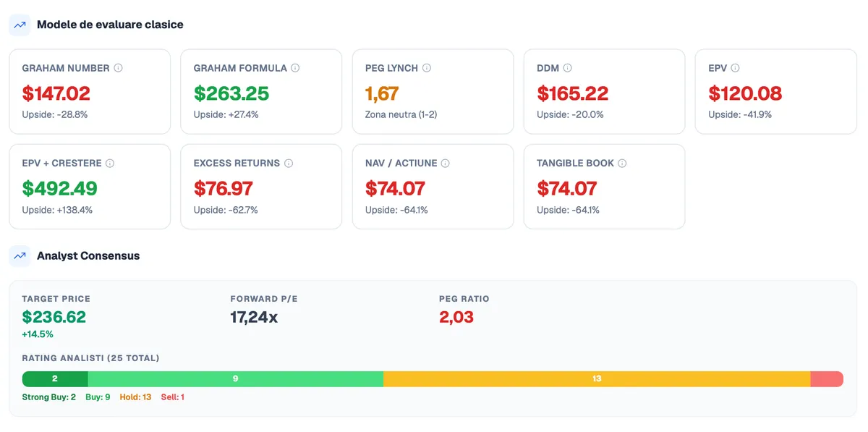The image size is (868, 432).
Task: Click the +14.5% target price upside
Action: point(38,334)
